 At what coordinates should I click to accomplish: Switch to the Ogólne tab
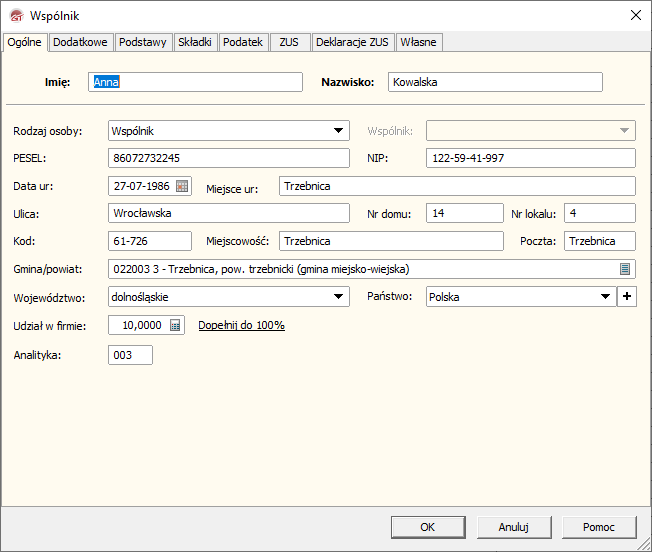[25, 42]
